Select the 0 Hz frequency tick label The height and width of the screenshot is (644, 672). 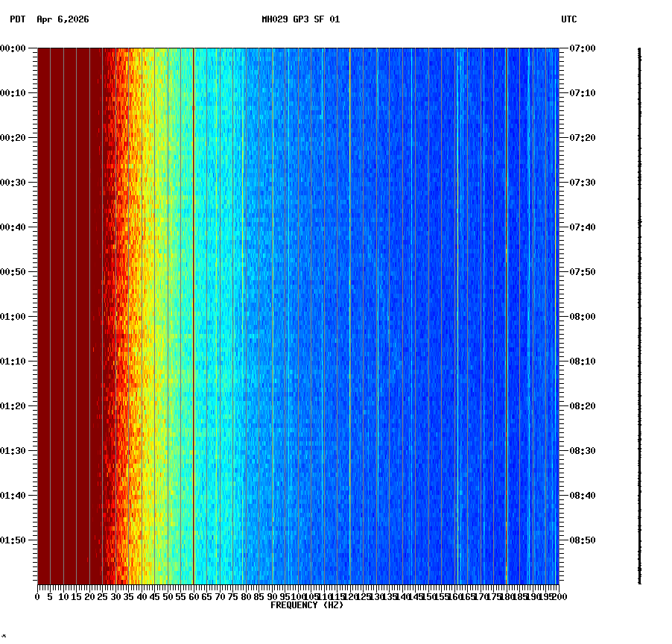(x=36, y=596)
